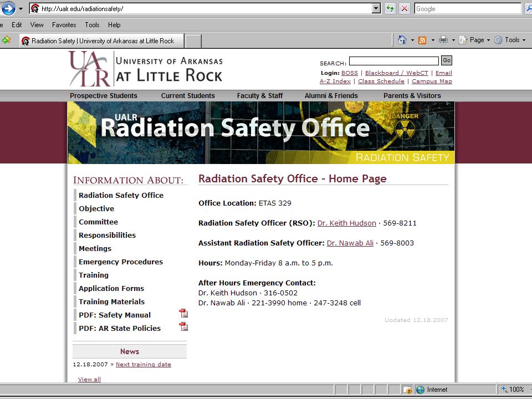Open the A-Z Index link
The width and height of the screenshot is (532, 399).
point(335,81)
